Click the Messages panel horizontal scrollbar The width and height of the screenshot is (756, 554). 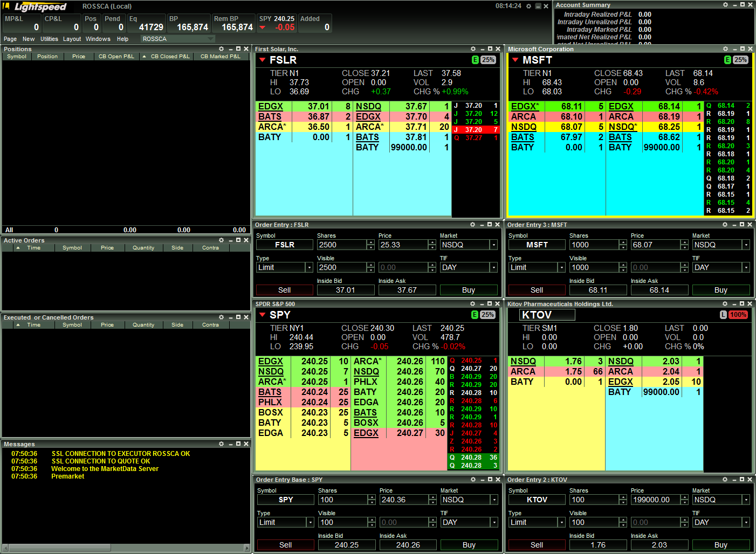126,548
